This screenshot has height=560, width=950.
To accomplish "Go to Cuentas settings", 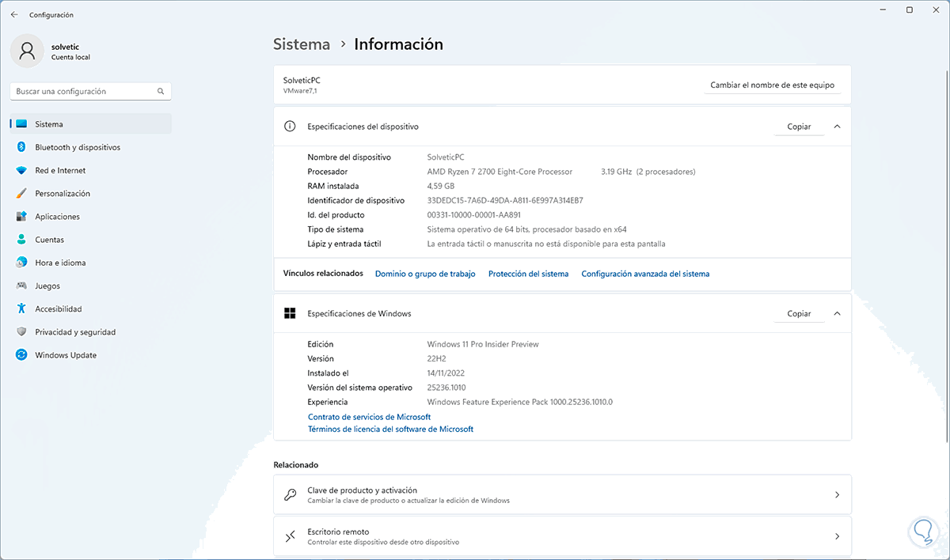I will tap(49, 240).
